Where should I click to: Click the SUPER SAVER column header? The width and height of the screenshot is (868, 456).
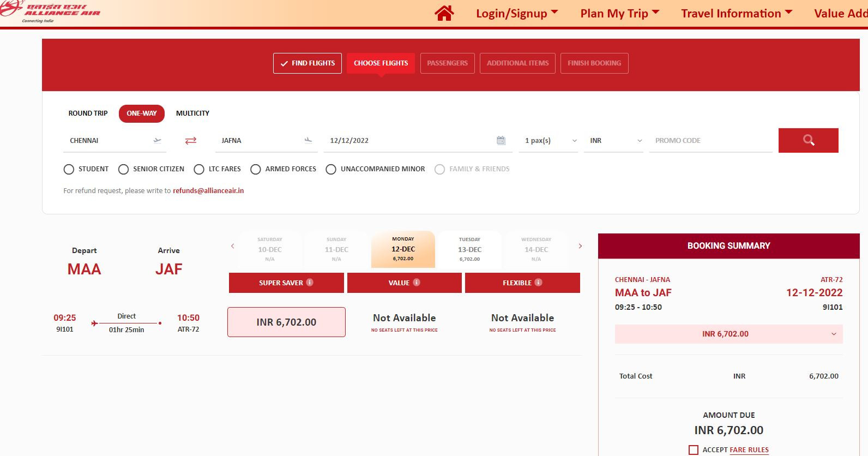click(x=286, y=283)
